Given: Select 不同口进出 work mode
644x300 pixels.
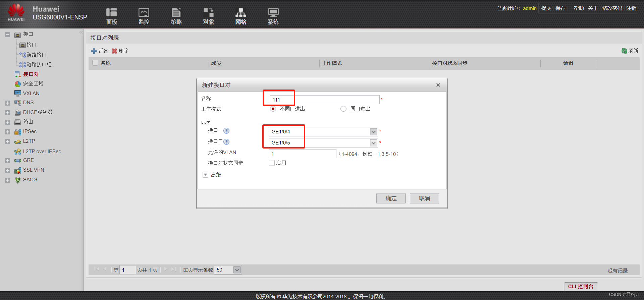Looking at the screenshot, I should (x=273, y=109).
